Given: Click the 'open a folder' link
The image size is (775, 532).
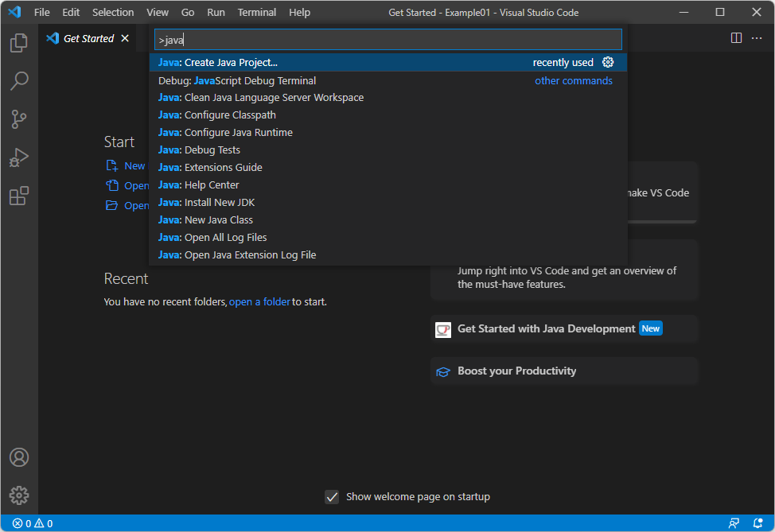Looking at the screenshot, I should click(x=259, y=302).
